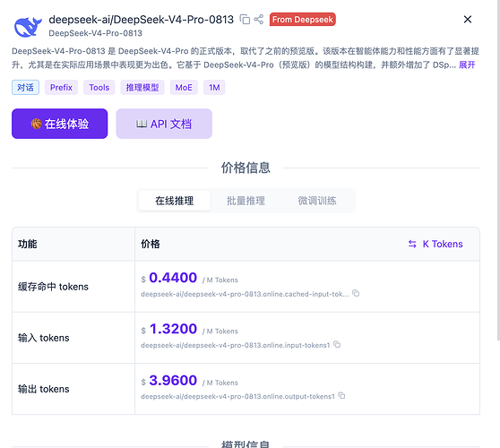Click the From Deepseek badge

tap(302, 20)
